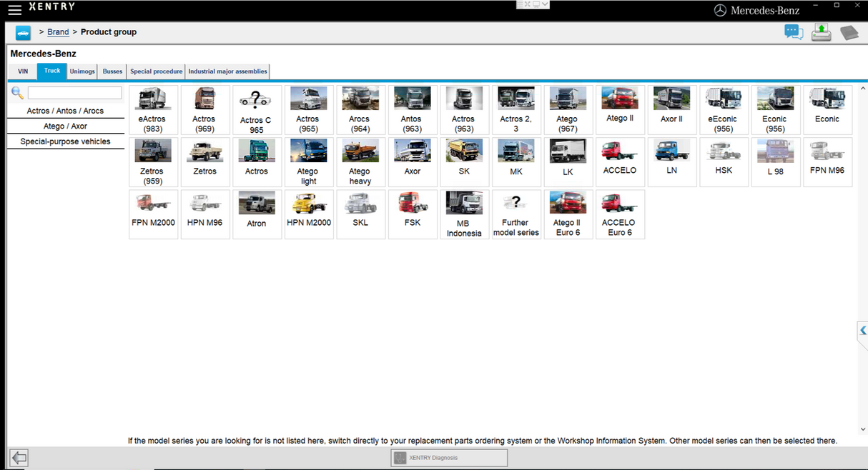The height and width of the screenshot is (470, 868).
Task: Select the VIN tab
Action: click(x=23, y=71)
